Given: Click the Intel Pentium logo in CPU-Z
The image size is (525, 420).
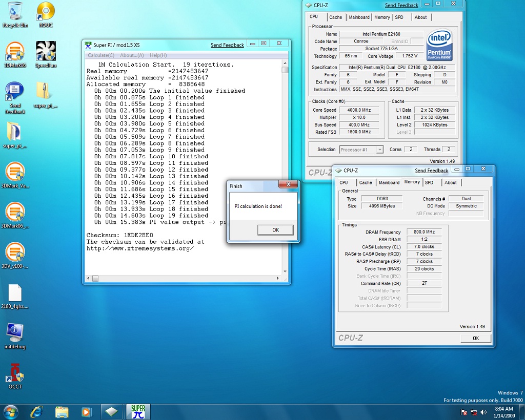Looking at the screenshot, I should (x=439, y=45).
